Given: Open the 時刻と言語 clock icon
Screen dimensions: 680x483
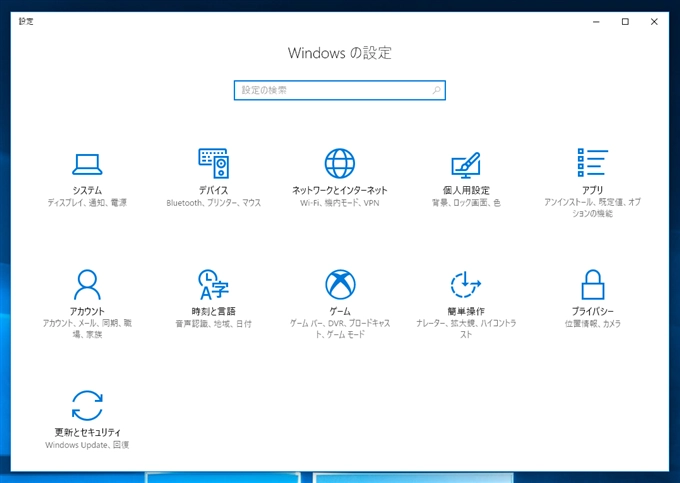Looking at the screenshot, I should click(213, 284).
